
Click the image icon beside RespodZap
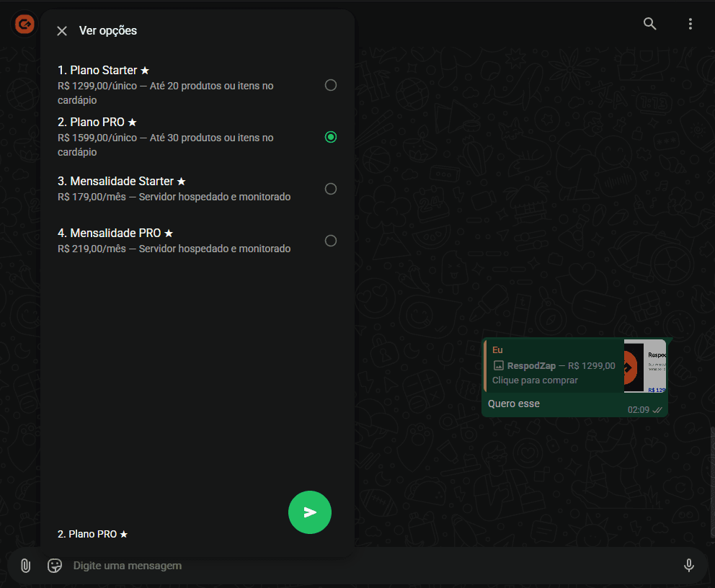[x=499, y=365]
